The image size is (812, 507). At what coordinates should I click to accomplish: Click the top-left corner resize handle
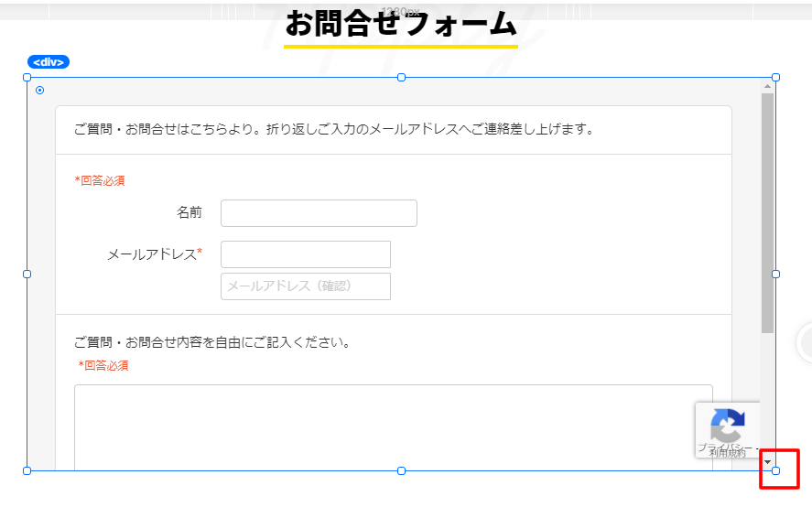click(27, 78)
